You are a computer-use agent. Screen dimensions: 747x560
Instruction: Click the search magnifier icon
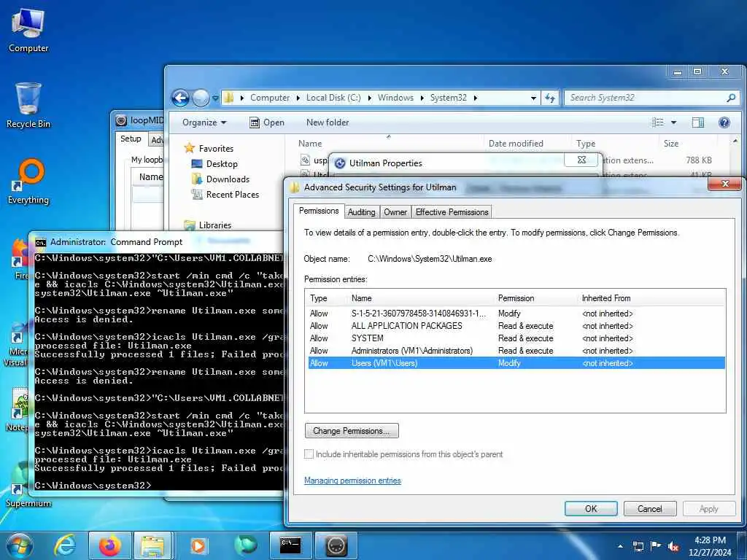pos(731,98)
